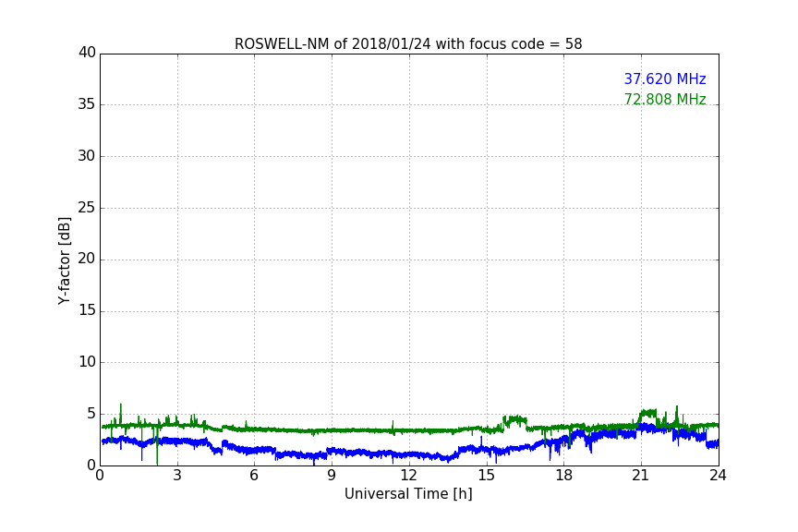Click the plot title 'ROSWELL-NM of 2018/01/24 with focus code = 58'
This screenshot has height=532, width=798.
click(x=408, y=44)
